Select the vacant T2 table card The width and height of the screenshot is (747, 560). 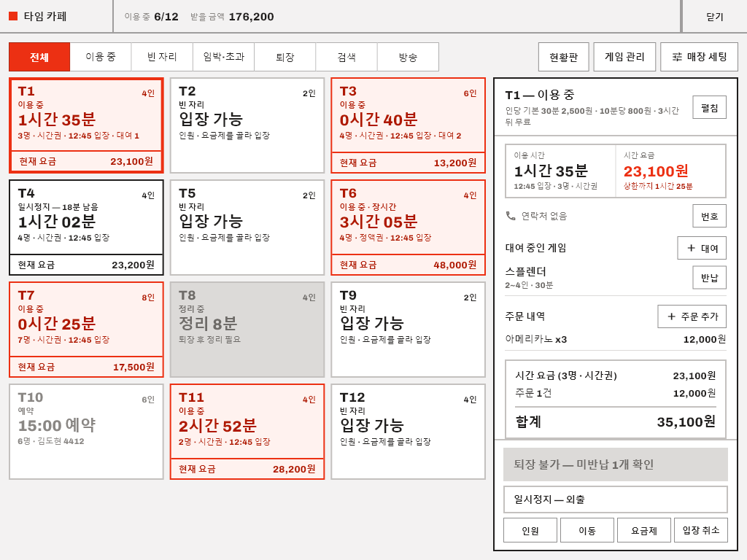click(247, 125)
